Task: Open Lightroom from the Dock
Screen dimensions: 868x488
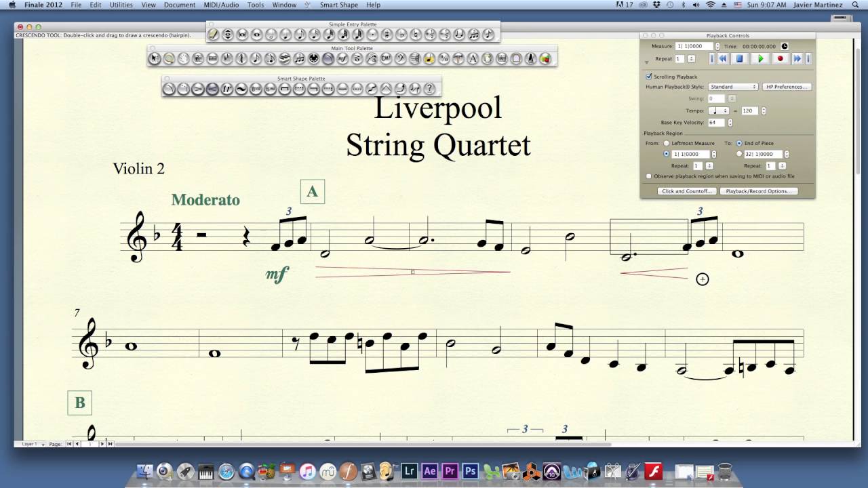Action: pos(409,471)
